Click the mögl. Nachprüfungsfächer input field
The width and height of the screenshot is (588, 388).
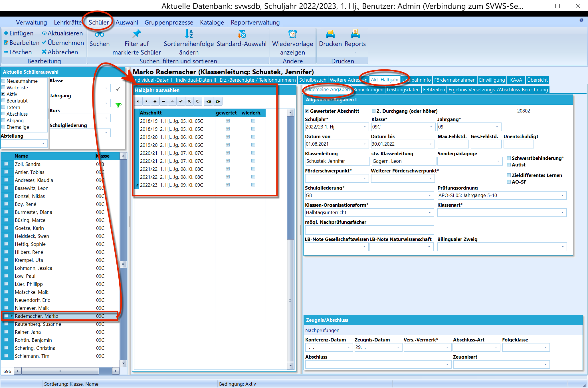369,230
